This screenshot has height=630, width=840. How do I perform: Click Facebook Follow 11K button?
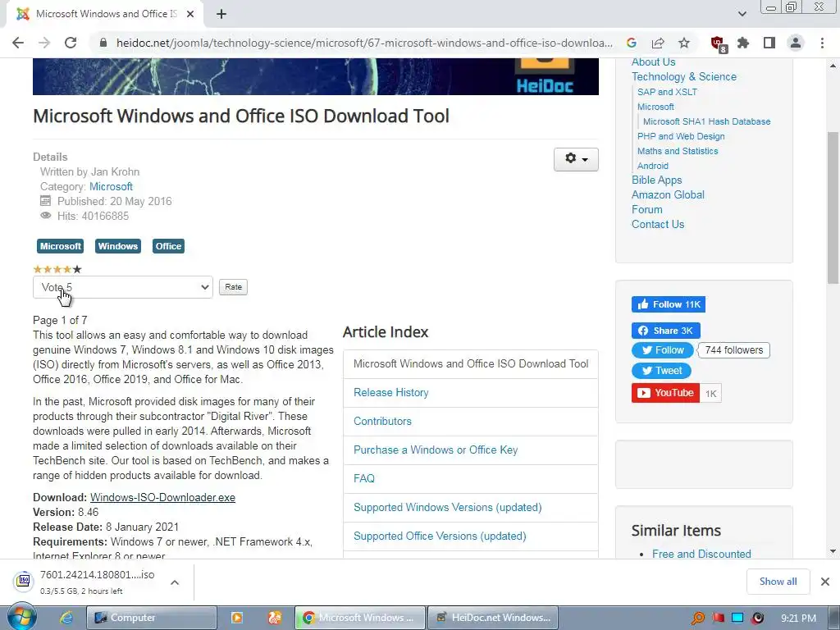tap(668, 304)
